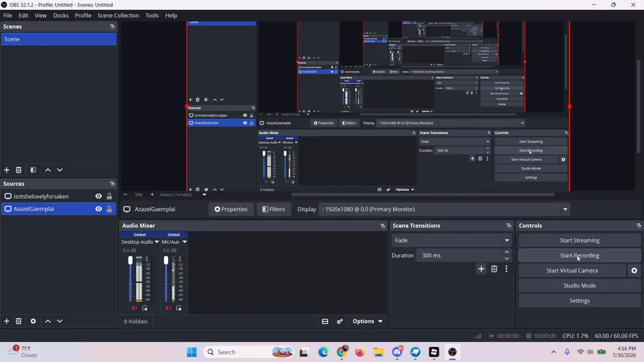Undock the Controls panel
Viewport: 644px width, 362px height.
point(639,226)
